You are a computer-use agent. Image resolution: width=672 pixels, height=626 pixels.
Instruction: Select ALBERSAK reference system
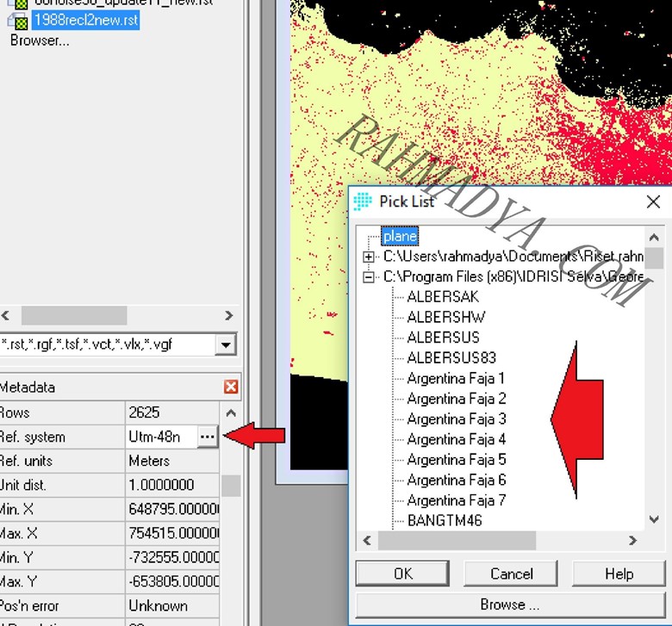click(x=443, y=297)
